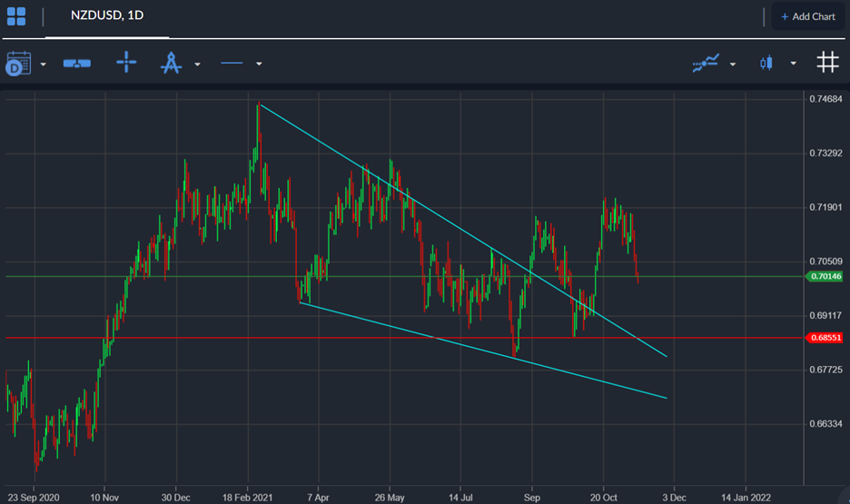Image resolution: width=850 pixels, height=504 pixels.
Task: Open the indicators icon
Action: pyautogui.click(x=706, y=64)
